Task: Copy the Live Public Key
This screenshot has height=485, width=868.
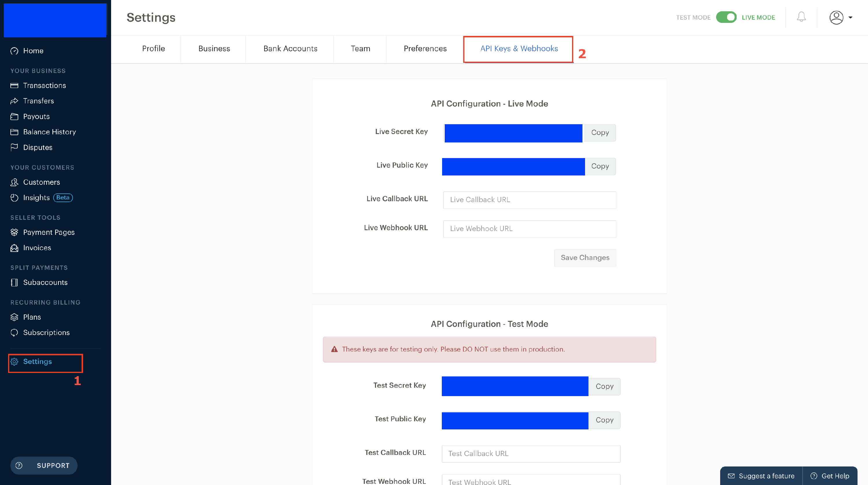Action: pyautogui.click(x=600, y=166)
